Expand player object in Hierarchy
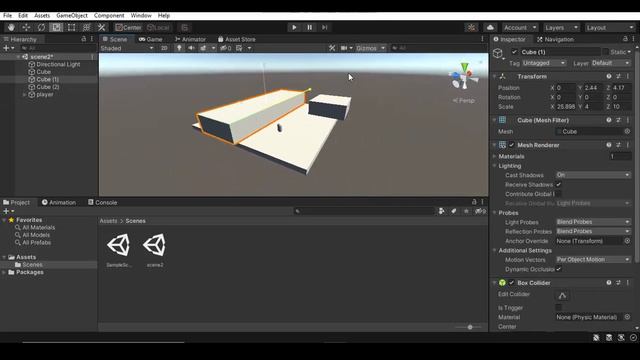Screen dimensions: 640x360 coord(24,94)
